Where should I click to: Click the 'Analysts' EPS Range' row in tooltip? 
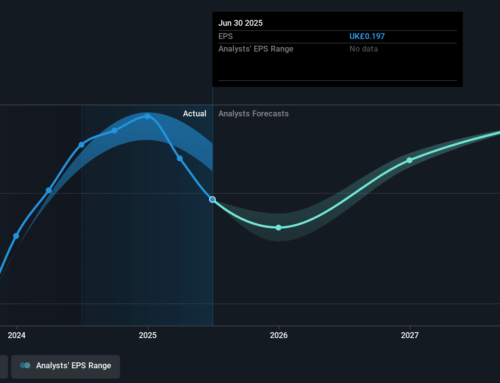pyautogui.click(x=337, y=49)
